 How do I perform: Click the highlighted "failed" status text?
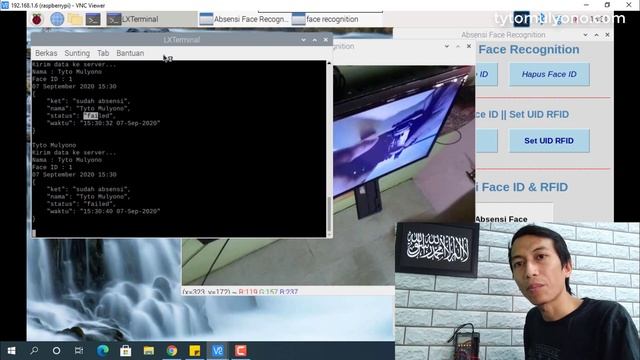[x=97, y=116]
